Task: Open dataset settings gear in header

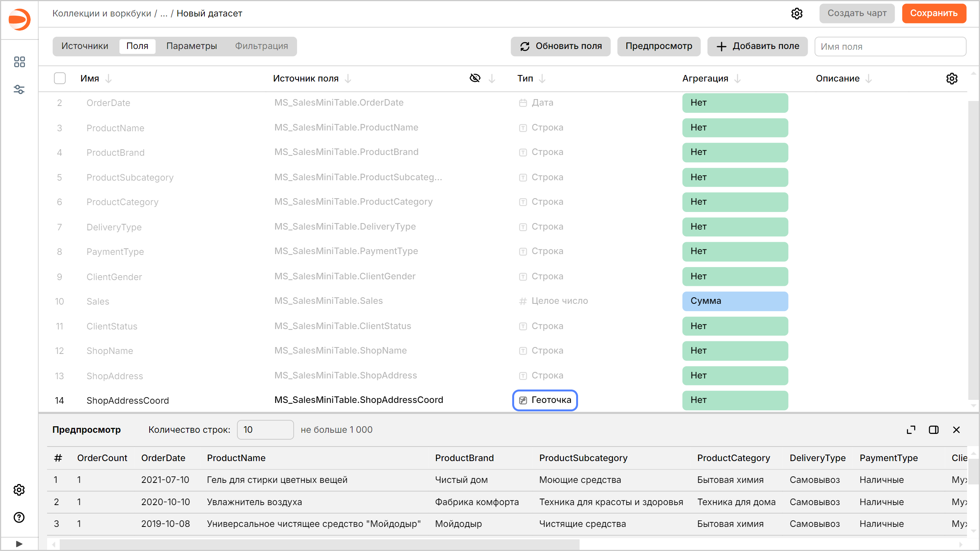Action: 797,13
